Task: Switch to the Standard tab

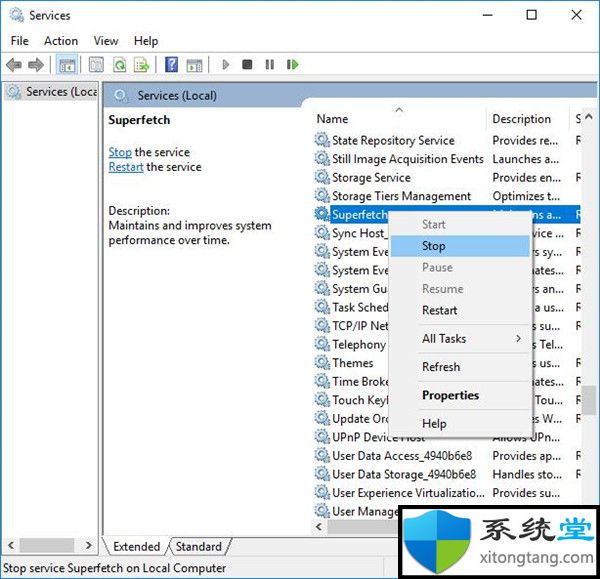Action: (199, 546)
